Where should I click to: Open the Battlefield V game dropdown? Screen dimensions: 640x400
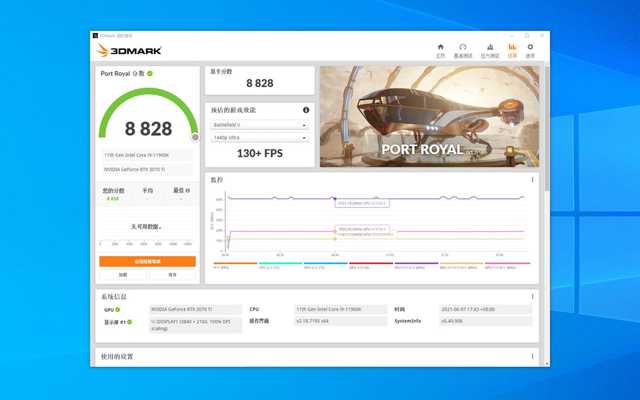click(x=258, y=125)
